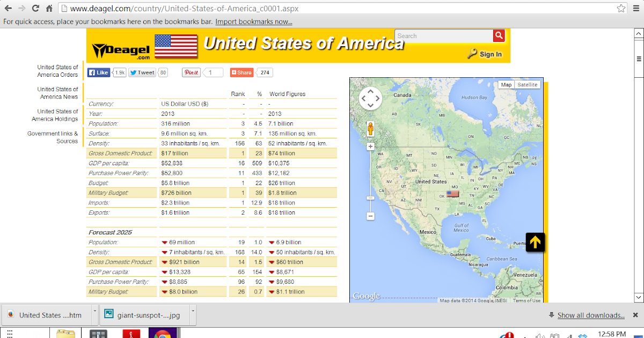Click Import bookmarks now link
The height and width of the screenshot is (338, 644).
pos(254,21)
